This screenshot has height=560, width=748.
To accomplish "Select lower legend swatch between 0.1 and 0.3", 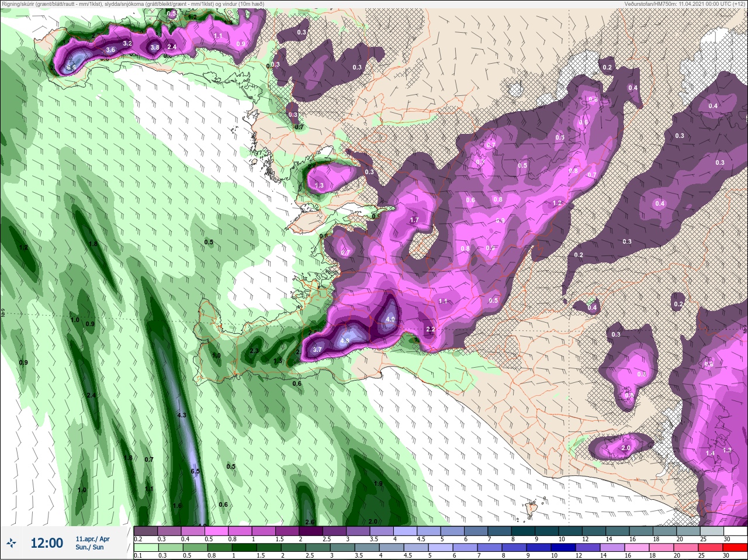I will 147,548.
